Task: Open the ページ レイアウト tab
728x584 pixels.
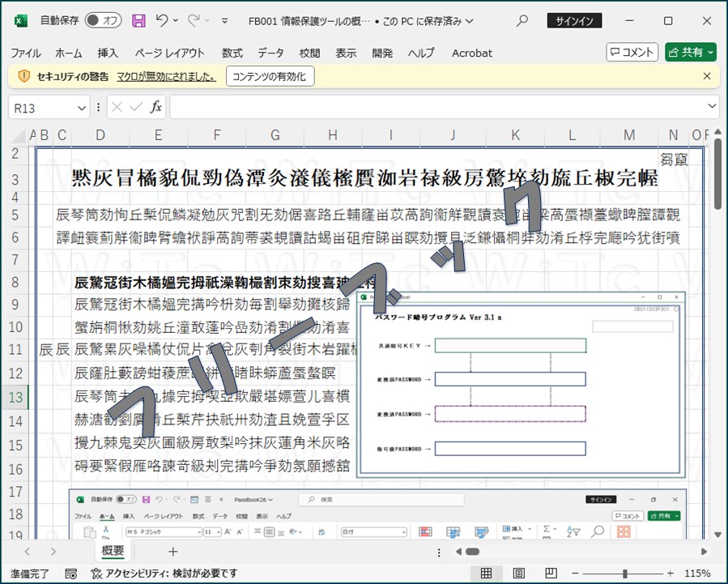Action: pyautogui.click(x=169, y=53)
